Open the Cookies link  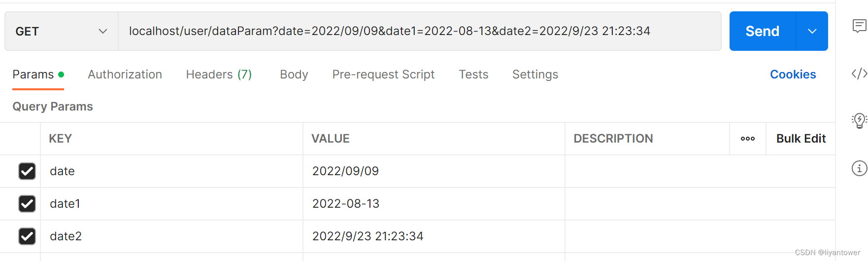coord(793,75)
